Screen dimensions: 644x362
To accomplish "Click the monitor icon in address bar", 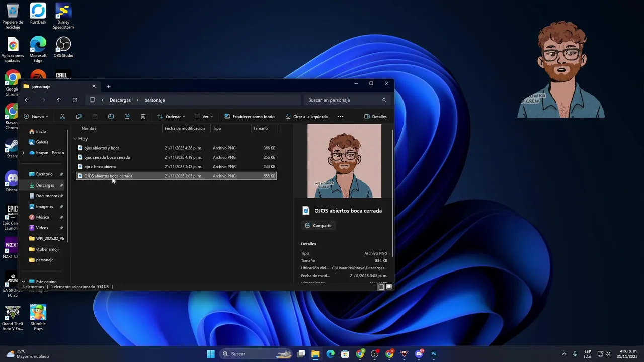I will [92, 100].
